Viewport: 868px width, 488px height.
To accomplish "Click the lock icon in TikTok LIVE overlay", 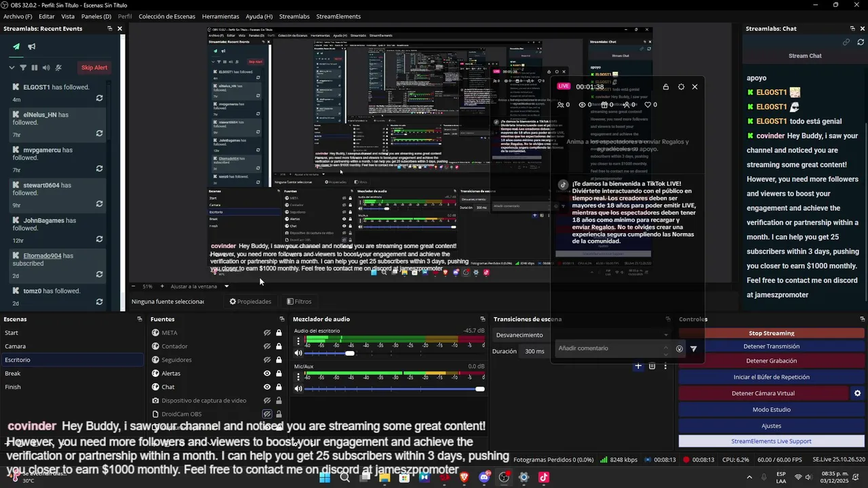I will [x=666, y=87].
